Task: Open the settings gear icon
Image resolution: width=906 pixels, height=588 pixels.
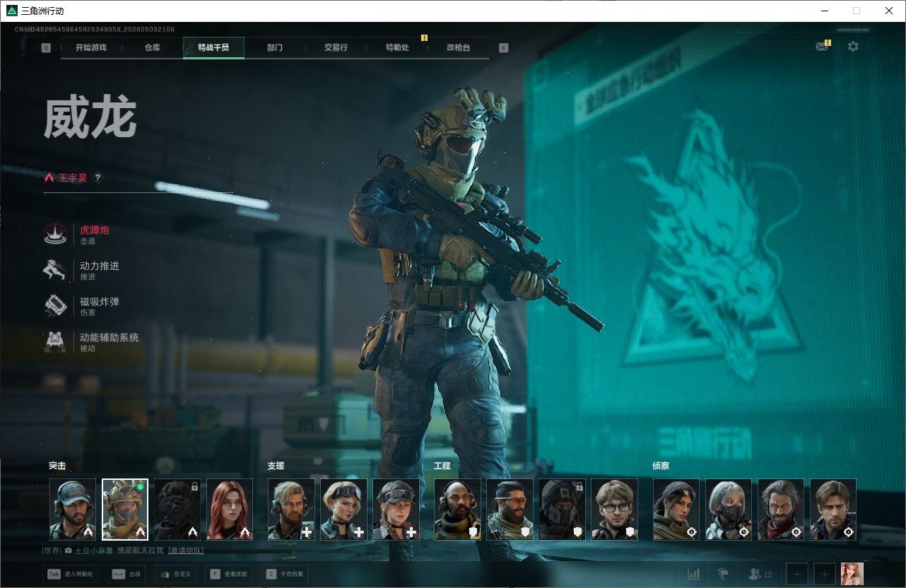Action: [x=853, y=47]
